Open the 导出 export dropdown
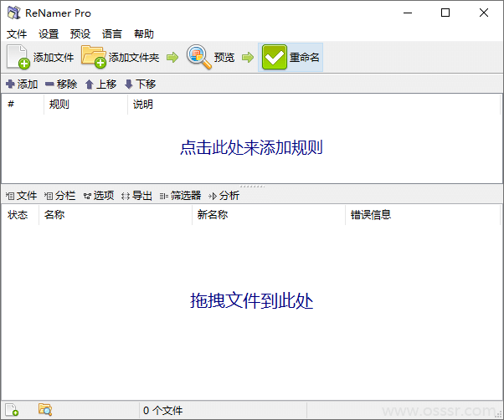Image resolution: width=504 pixels, height=420 pixels. 136,196
